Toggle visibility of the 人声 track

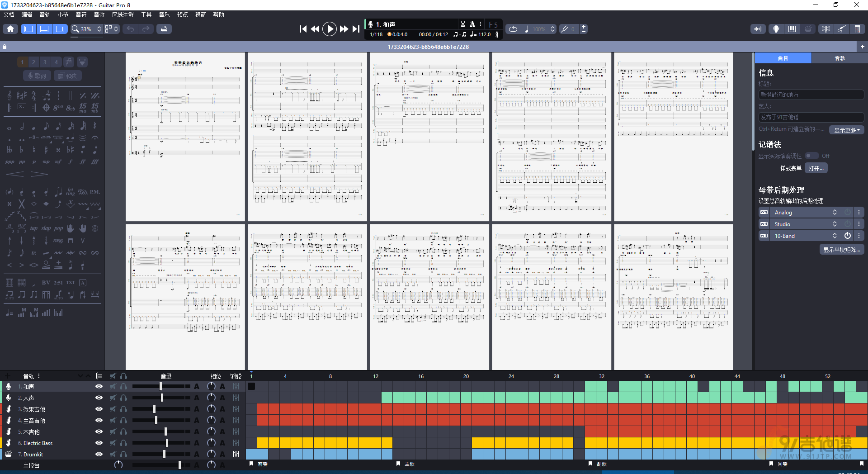coord(99,398)
